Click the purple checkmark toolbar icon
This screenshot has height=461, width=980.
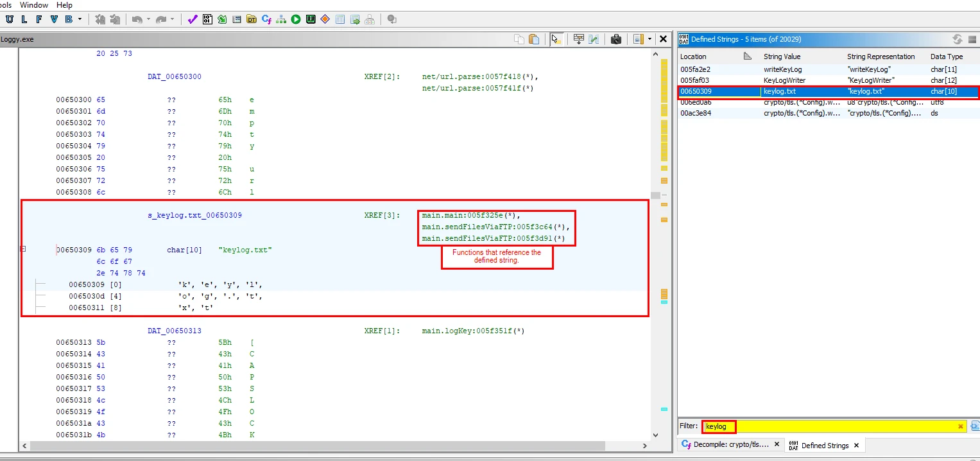pyautogui.click(x=192, y=19)
